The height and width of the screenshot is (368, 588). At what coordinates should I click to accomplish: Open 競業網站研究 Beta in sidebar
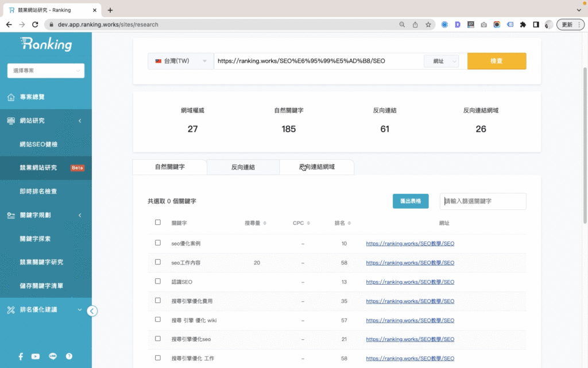pyautogui.click(x=46, y=168)
